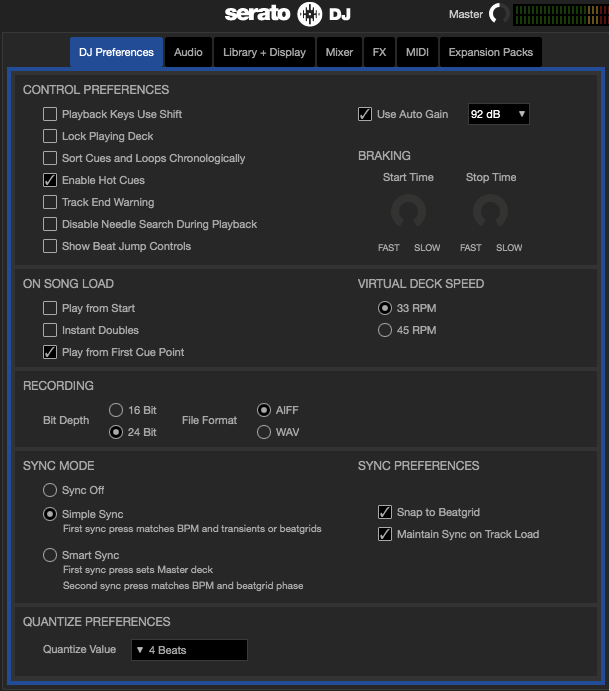Select WAV as recording file format

tap(264, 432)
